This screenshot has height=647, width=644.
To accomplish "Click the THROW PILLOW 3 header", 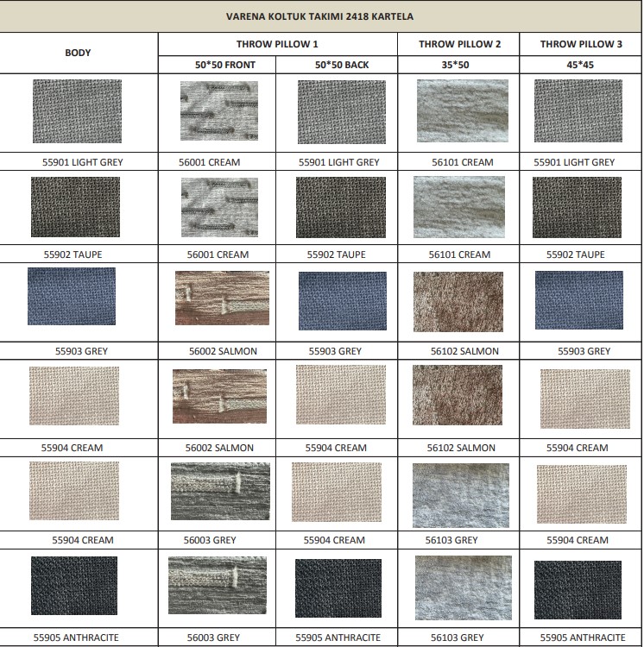I will click(x=581, y=43).
